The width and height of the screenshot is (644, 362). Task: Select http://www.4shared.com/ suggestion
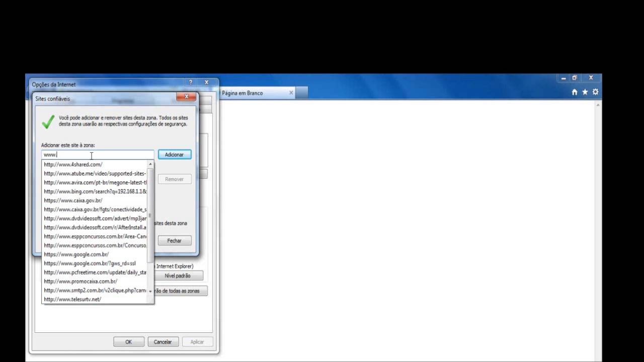(95, 164)
